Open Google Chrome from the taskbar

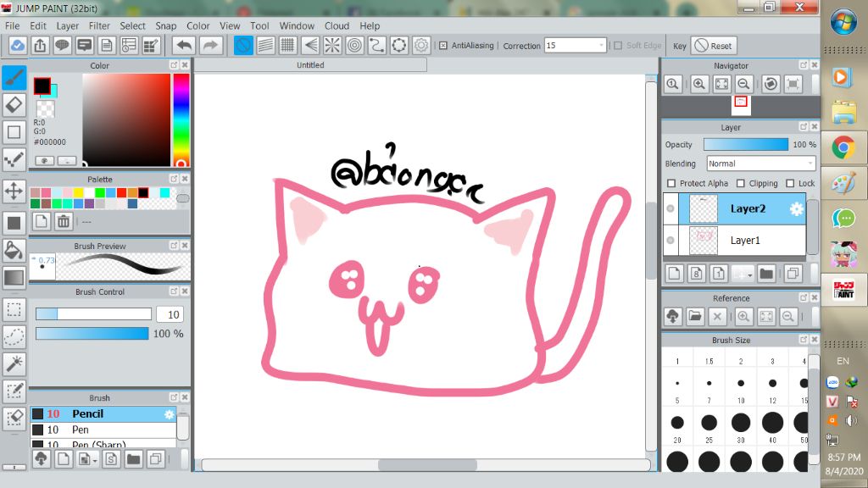coord(843,147)
